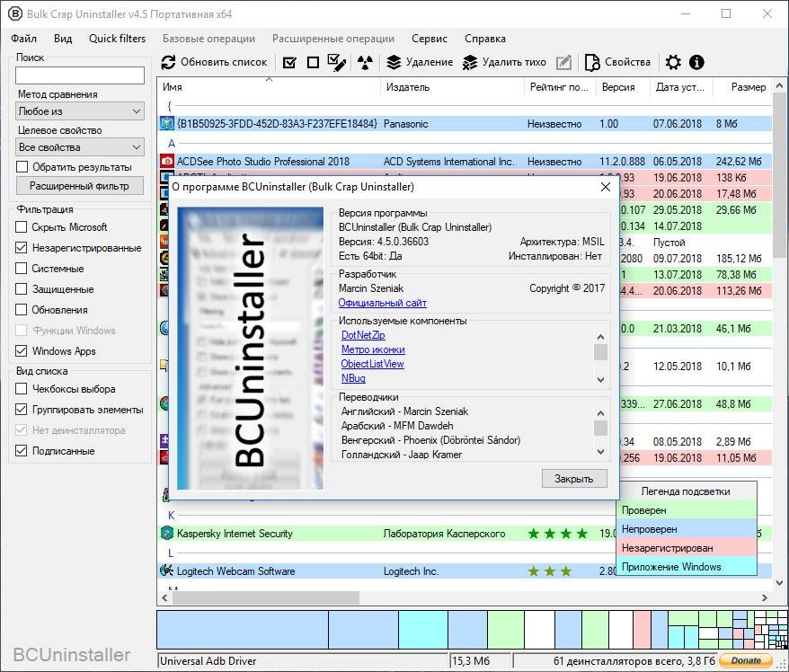Open the Метро иконки link
Screen dimensions: 789x672
click(x=373, y=349)
